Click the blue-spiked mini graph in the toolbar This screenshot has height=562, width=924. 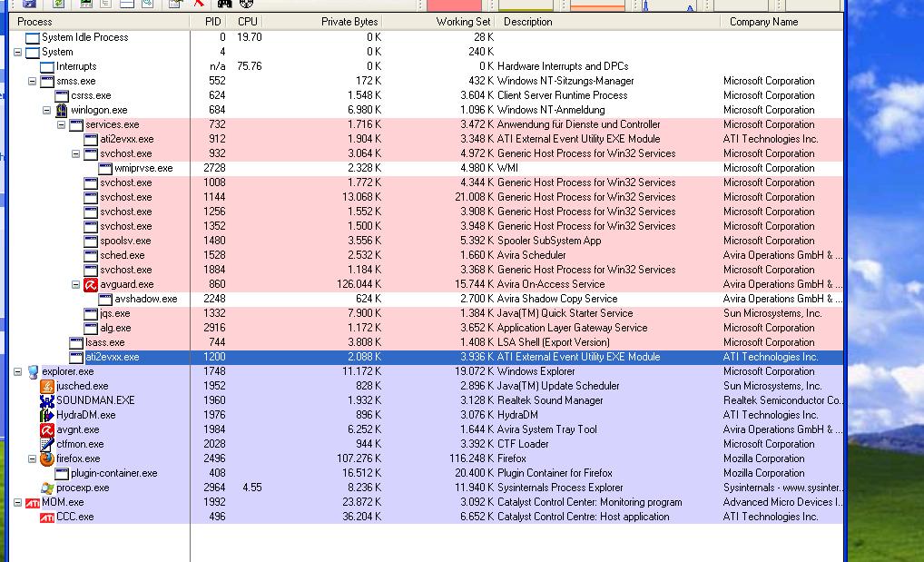[670, 5]
